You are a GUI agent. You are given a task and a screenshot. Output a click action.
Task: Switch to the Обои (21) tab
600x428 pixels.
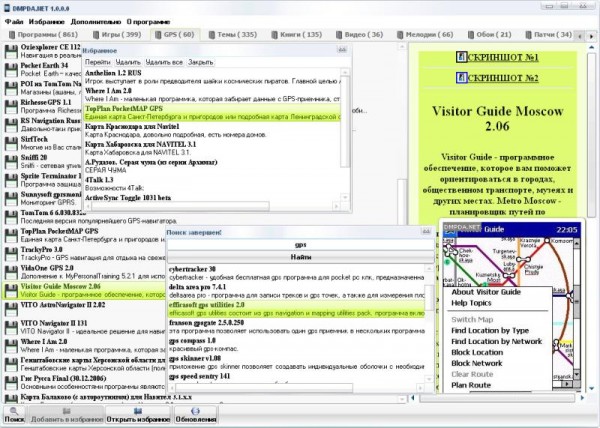[489, 35]
